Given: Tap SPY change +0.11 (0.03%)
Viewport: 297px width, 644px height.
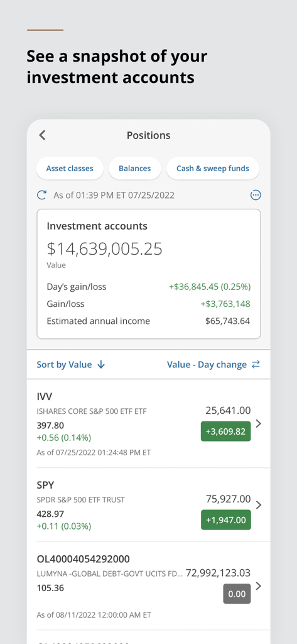Looking at the screenshot, I should [63, 526].
